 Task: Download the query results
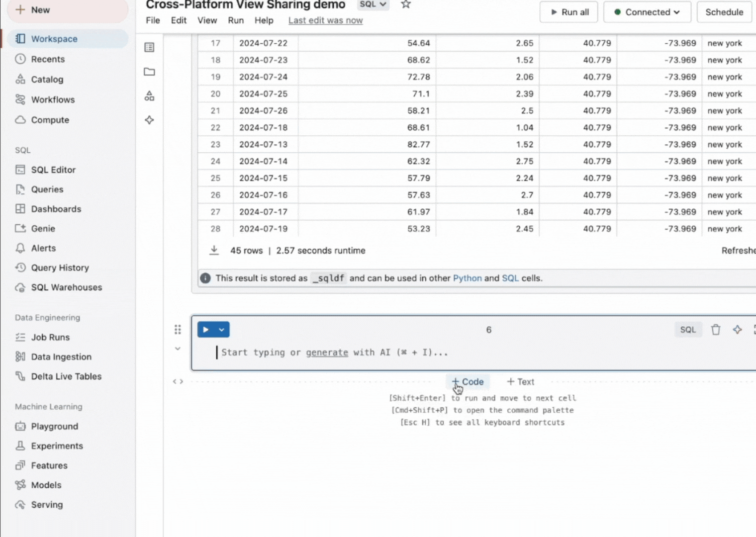coord(214,250)
